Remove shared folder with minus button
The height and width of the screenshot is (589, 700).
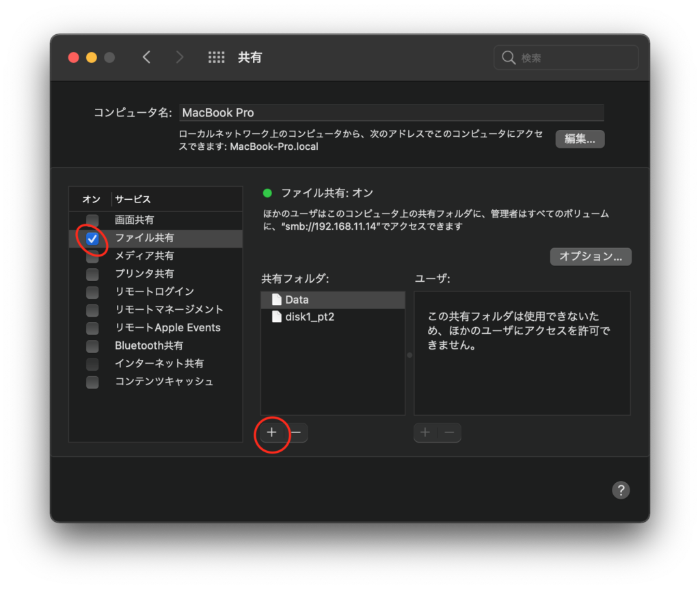coord(297,432)
